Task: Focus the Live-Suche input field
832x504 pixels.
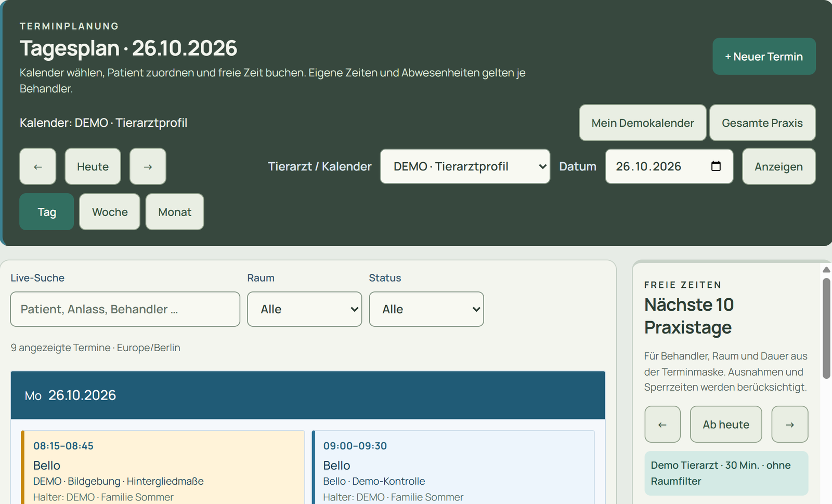Action: pyautogui.click(x=125, y=309)
